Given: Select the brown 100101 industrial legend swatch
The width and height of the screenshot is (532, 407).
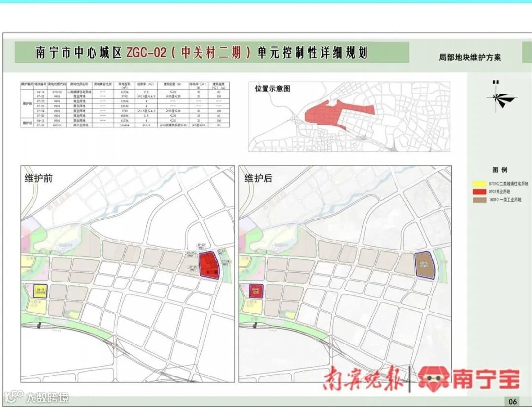Looking at the screenshot, I should 480,200.
